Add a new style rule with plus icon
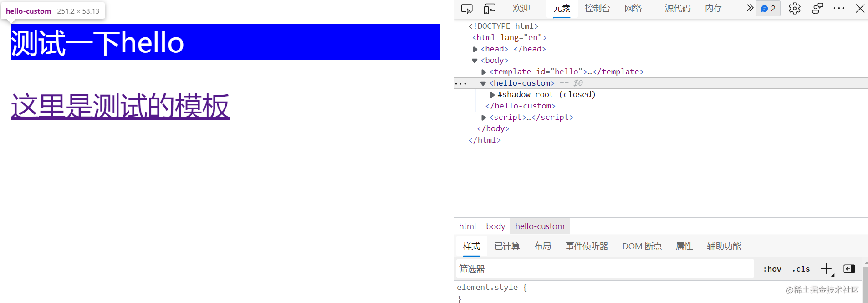868x303 pixels. [827, 269]
